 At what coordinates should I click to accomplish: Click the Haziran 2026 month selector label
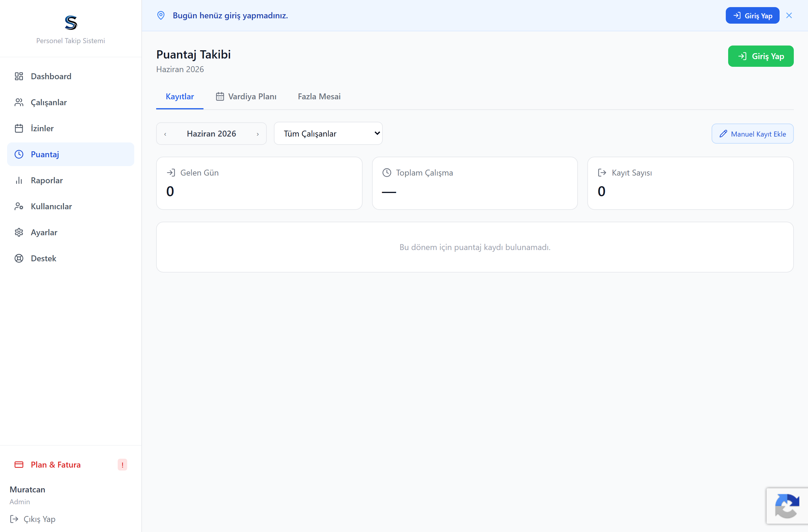211,134
